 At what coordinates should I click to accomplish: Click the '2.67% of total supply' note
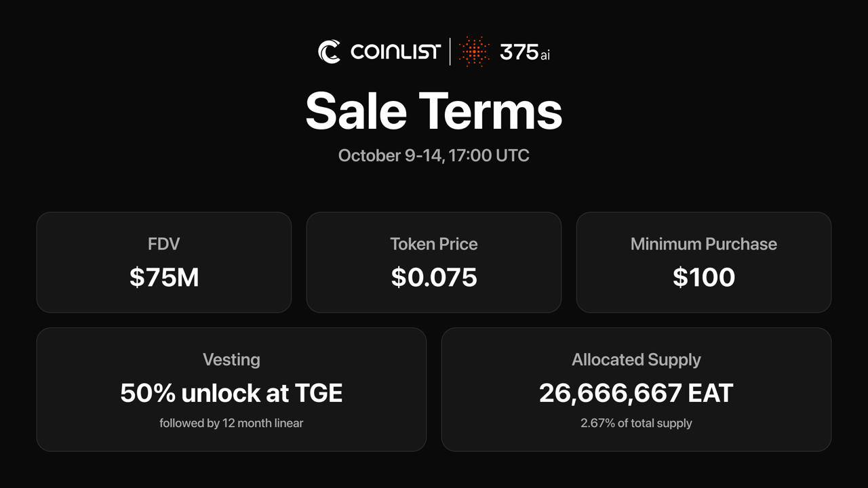click(636, 423)
